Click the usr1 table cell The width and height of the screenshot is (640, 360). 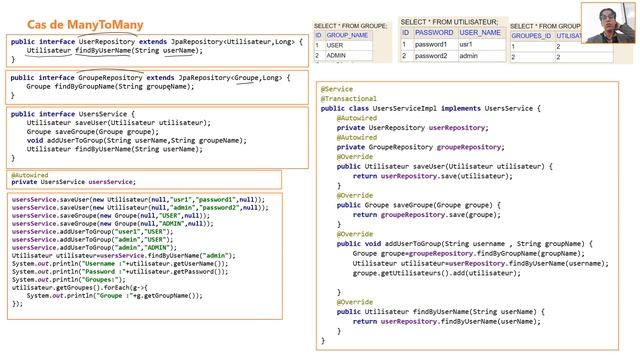pos(466,44)
